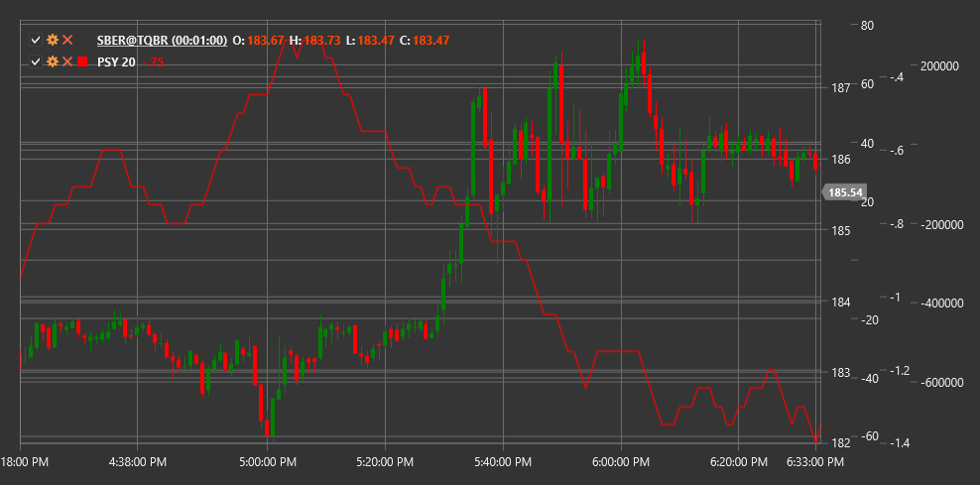
Task: Click the 185 price axis label
Action: click(x=842, y=231)
